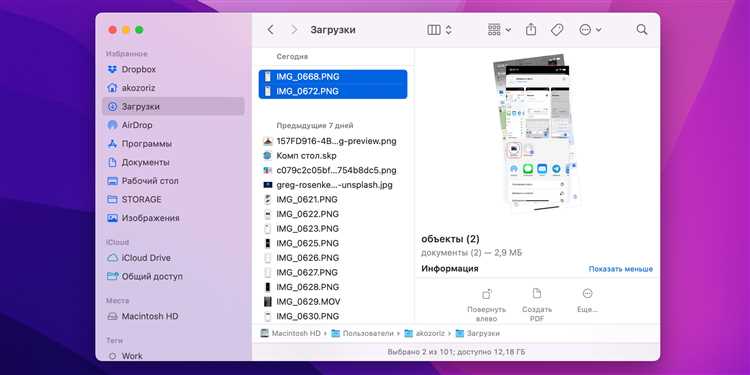Open STORAGE folder in the sidebar
The width and height of the screenshot is (750, 375).
[173, 199]
